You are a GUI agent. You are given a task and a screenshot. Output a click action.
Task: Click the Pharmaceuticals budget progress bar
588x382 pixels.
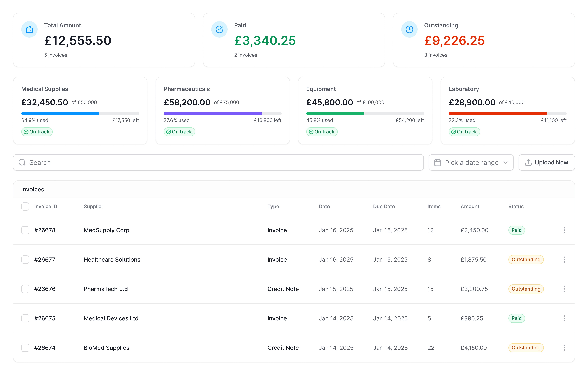pos(222,114)
